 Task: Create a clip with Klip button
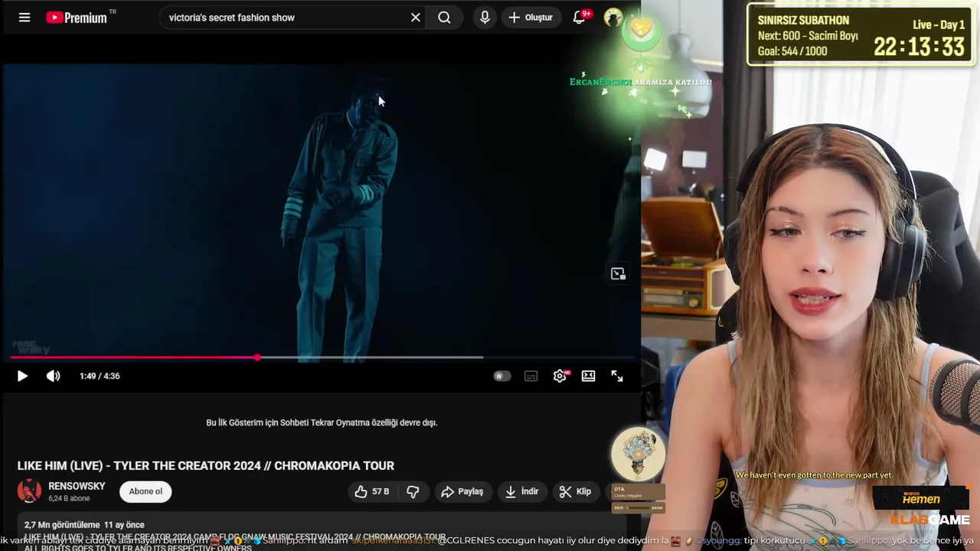(575, 491)
